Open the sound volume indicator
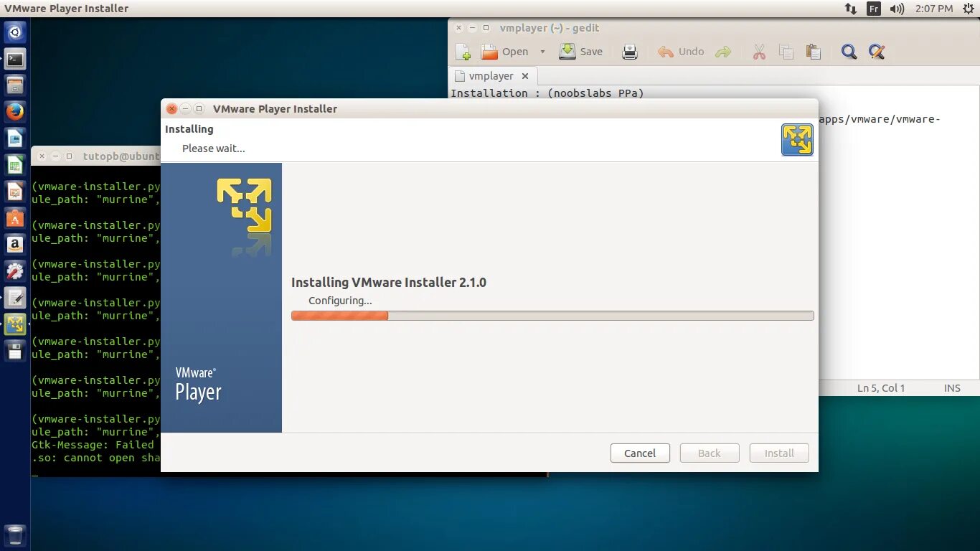 pos(897,9)
